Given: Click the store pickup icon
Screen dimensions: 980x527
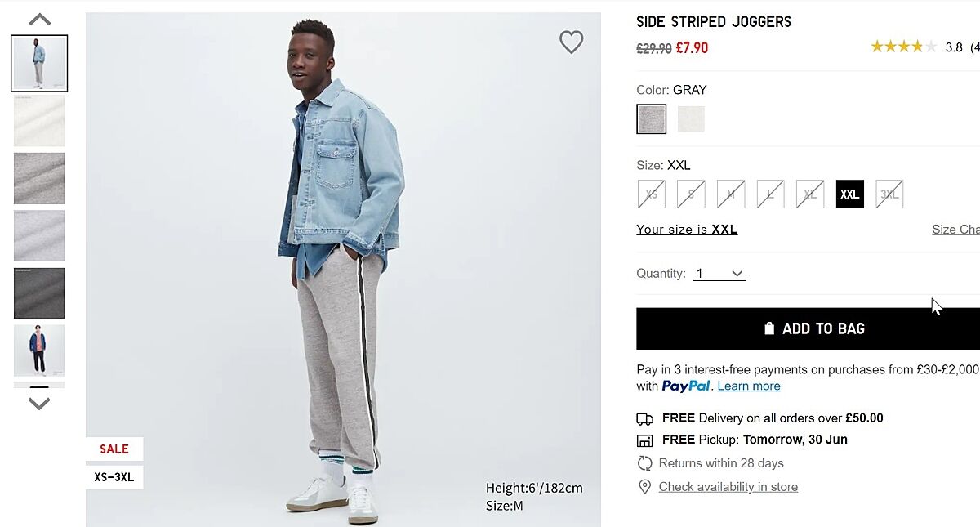Looking at the screenshot, I should (644, 440).
